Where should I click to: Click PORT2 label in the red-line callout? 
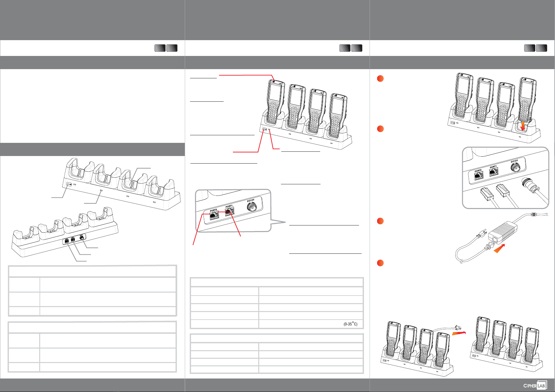[x=213, y=210]
